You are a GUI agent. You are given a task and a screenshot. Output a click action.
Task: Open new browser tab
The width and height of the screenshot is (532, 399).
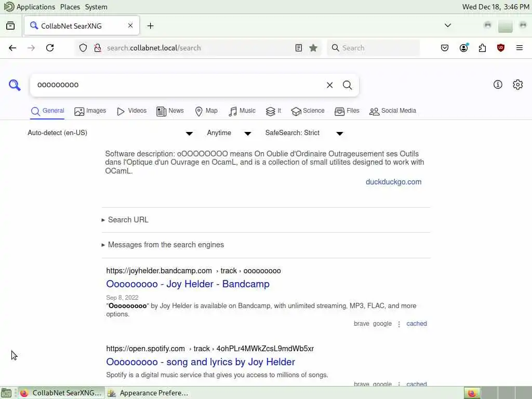tap(150, 26)
